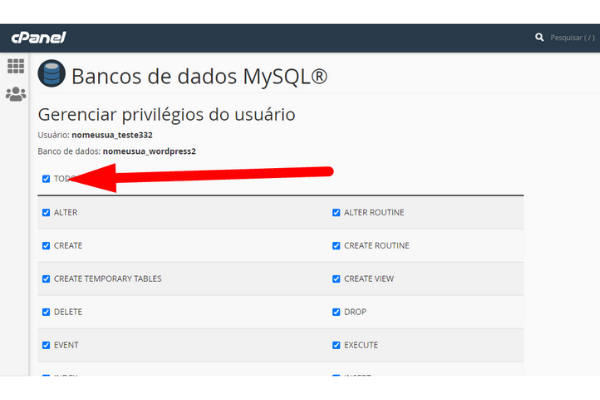Click the CREATE VIEW label

pyautogui.click(x=369, y=279)
